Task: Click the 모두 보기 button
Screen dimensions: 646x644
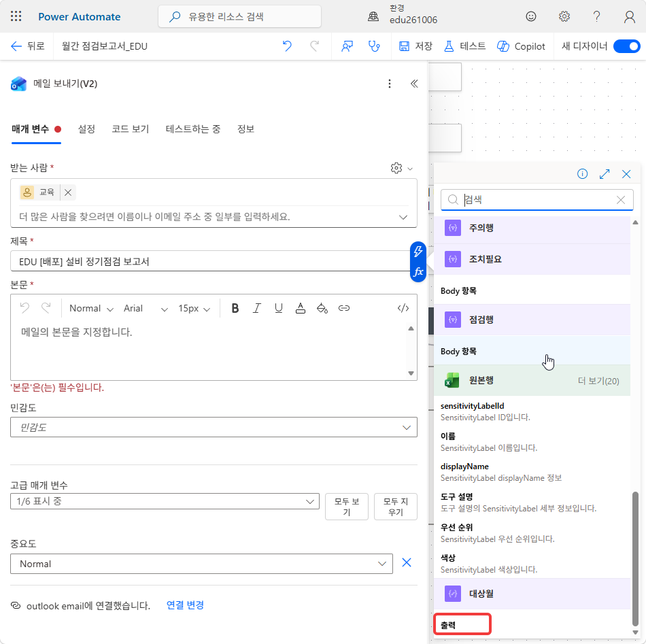Action: click(347, 507)
